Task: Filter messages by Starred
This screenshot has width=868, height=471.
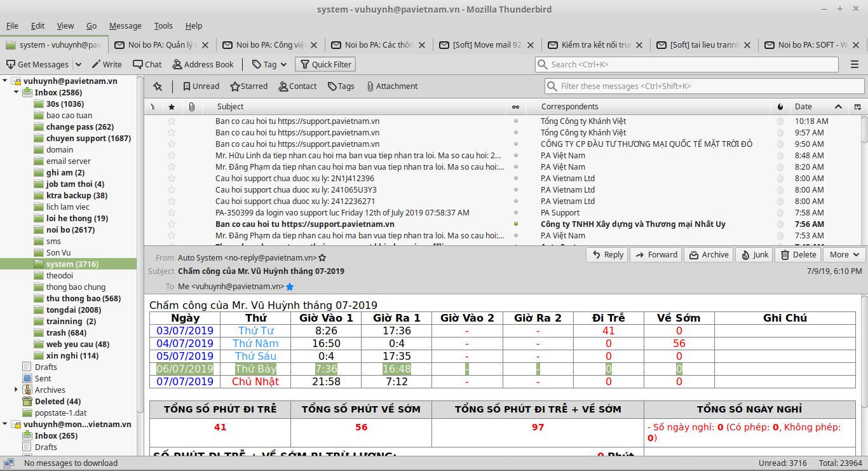Action: 248,86
